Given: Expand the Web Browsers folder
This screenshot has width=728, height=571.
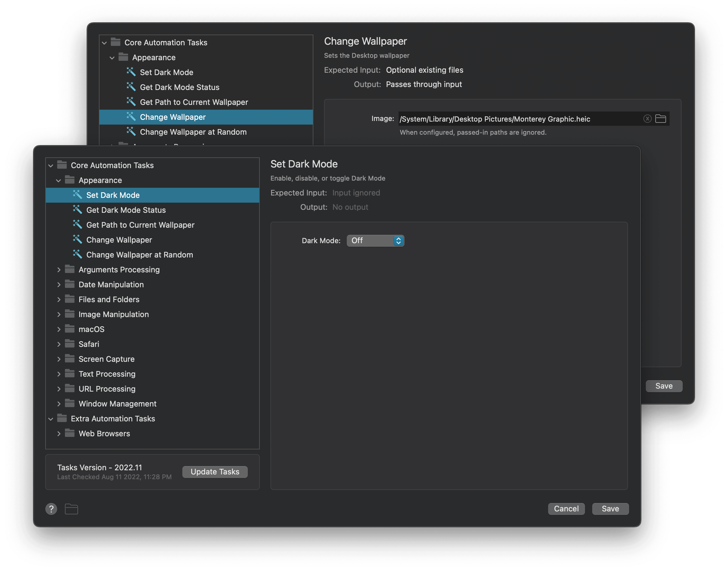Looking at the screenshot, I should coord(59,434).
